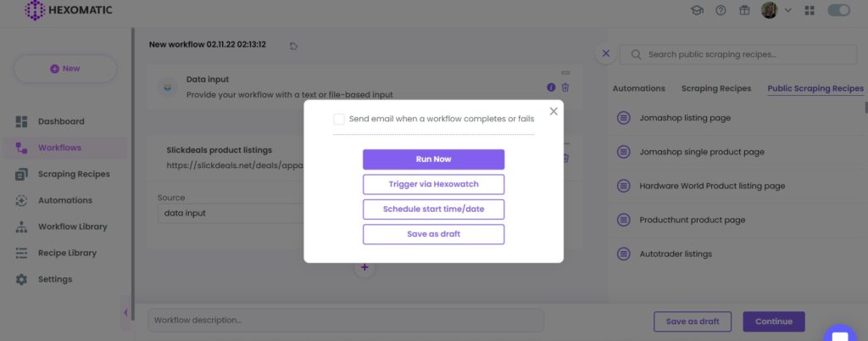Viewport: 868px width, 341px height.
Task: Click Schedule start time/date button
Action: 433,210
